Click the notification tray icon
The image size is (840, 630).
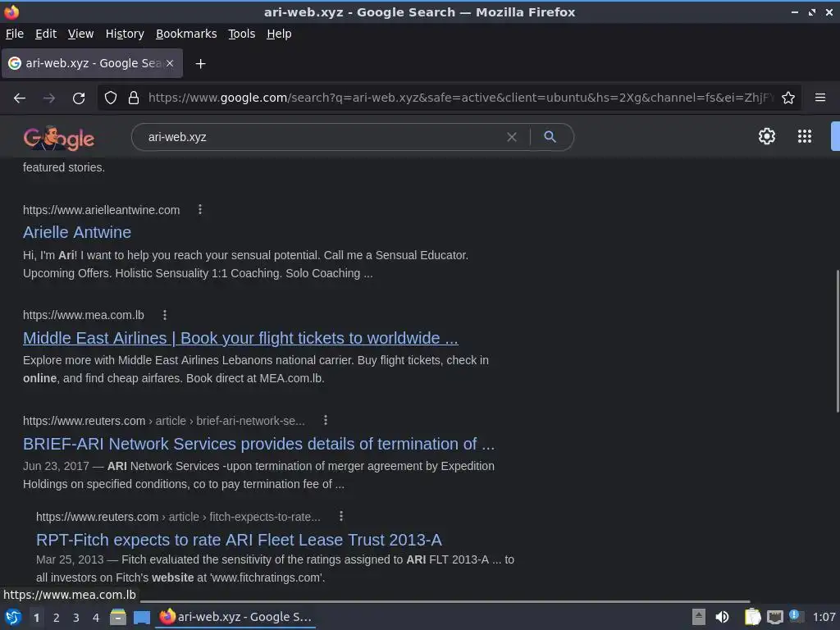[x=796, y=617]
